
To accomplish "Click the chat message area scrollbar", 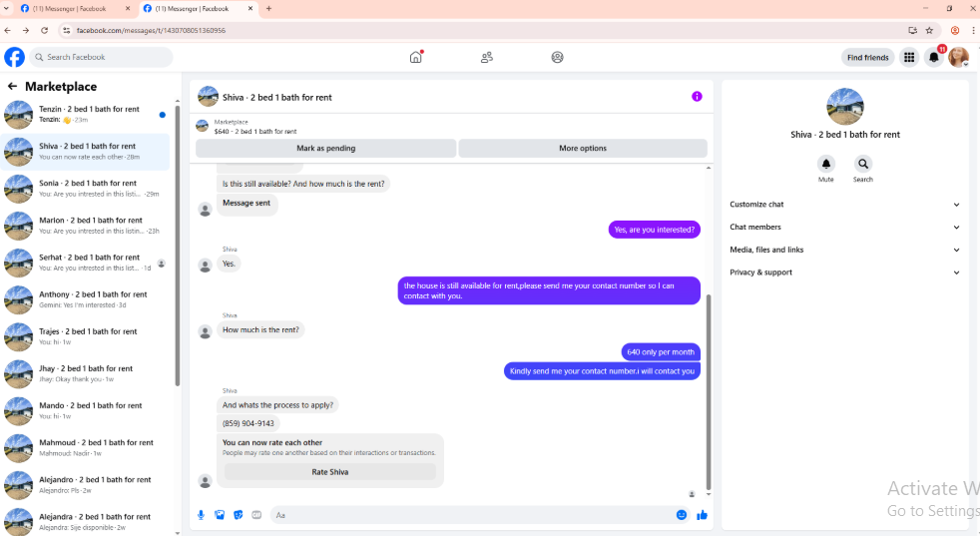I will 709,391.
